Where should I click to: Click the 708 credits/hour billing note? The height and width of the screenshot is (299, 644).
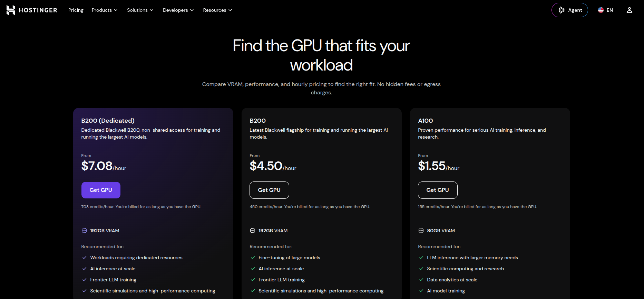pyautogui.click(x=141, y=207)
